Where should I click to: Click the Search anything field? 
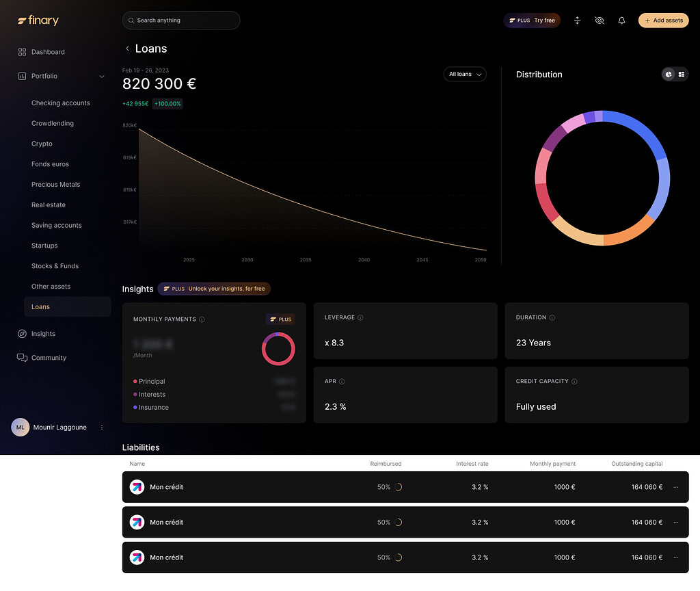point(180,21)
